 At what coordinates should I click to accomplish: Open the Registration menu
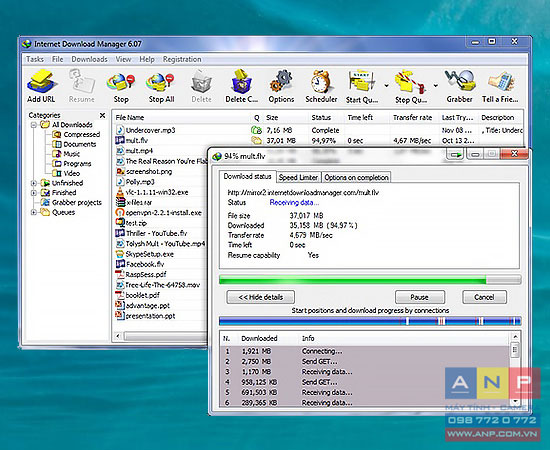coord(182,59)
